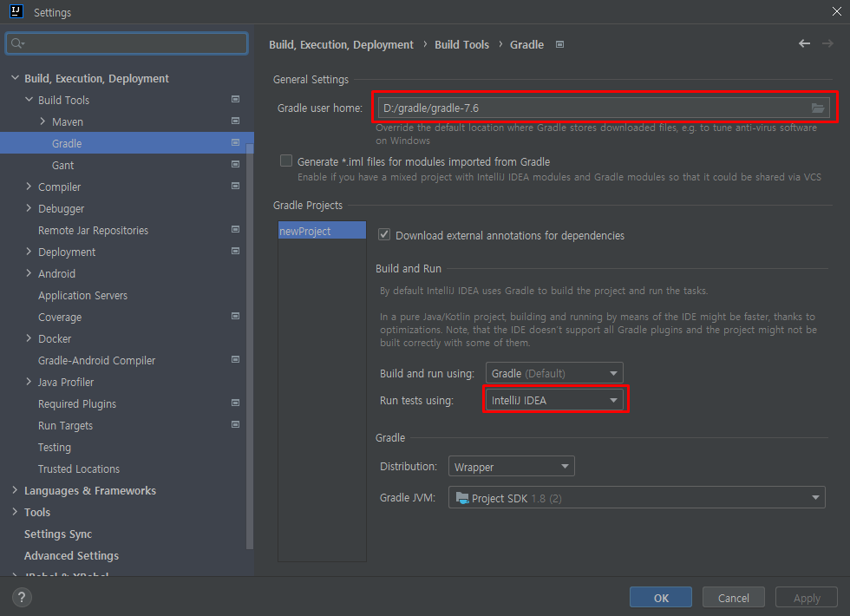Screen dimensions: 850x616
Task: Open the Run tests using dropdown
Action: (x=554, y=400)
